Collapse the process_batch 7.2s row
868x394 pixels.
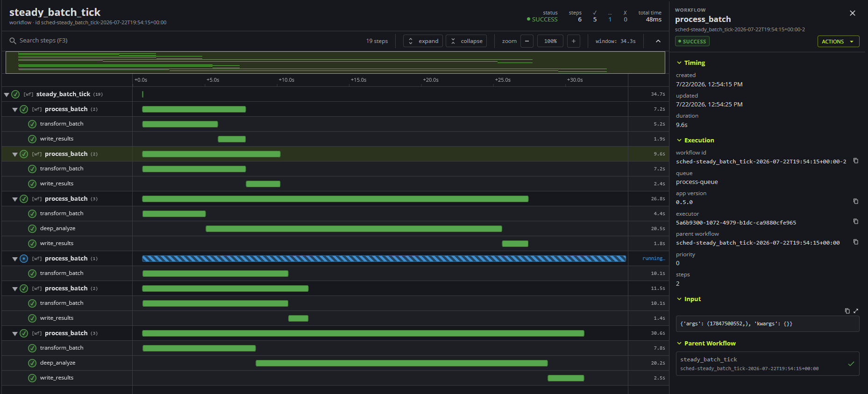[x=15, y=109]
